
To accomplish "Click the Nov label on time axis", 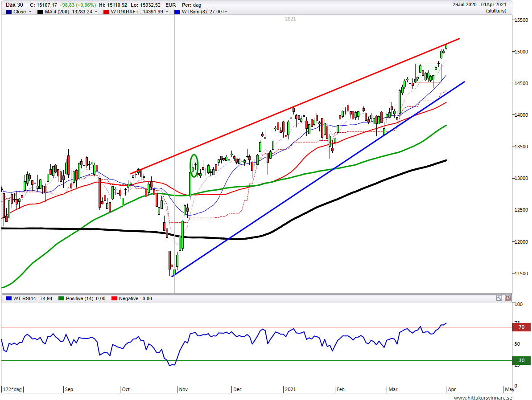I will [184, 389].
